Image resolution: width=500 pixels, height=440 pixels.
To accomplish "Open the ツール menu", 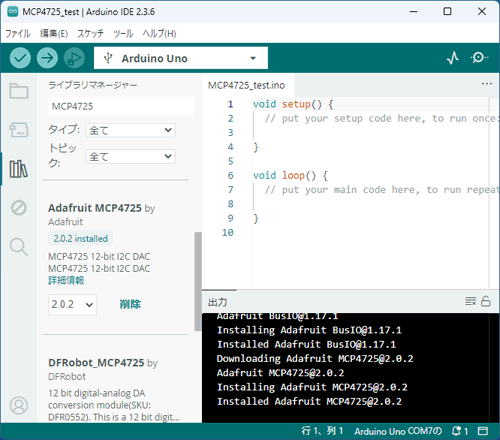I will tap(123, 33).
